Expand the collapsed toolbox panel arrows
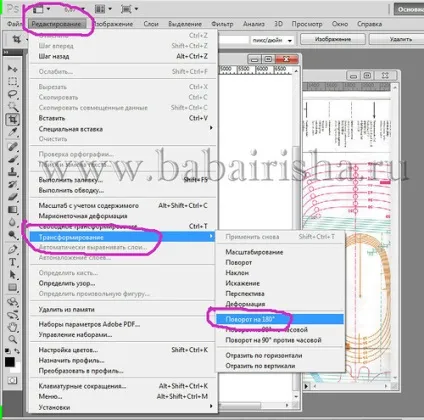Viewport: 424px width, 420px height. [x=6, y=52]
